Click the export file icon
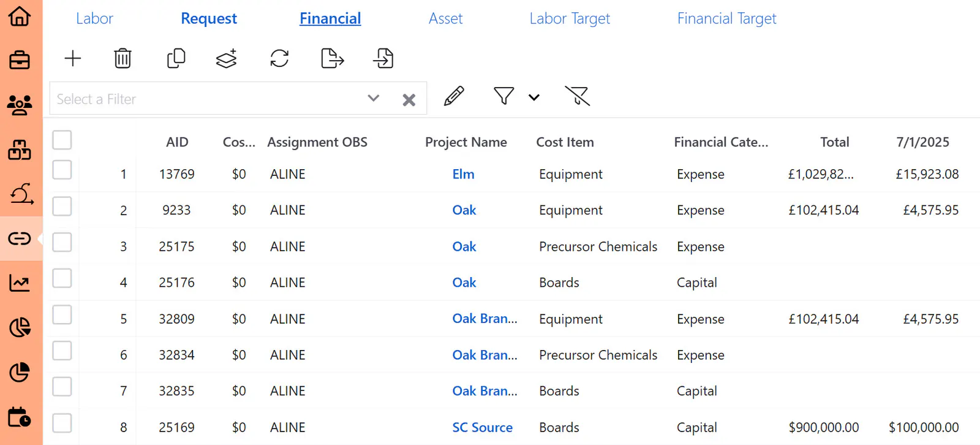 coord(333,58)
